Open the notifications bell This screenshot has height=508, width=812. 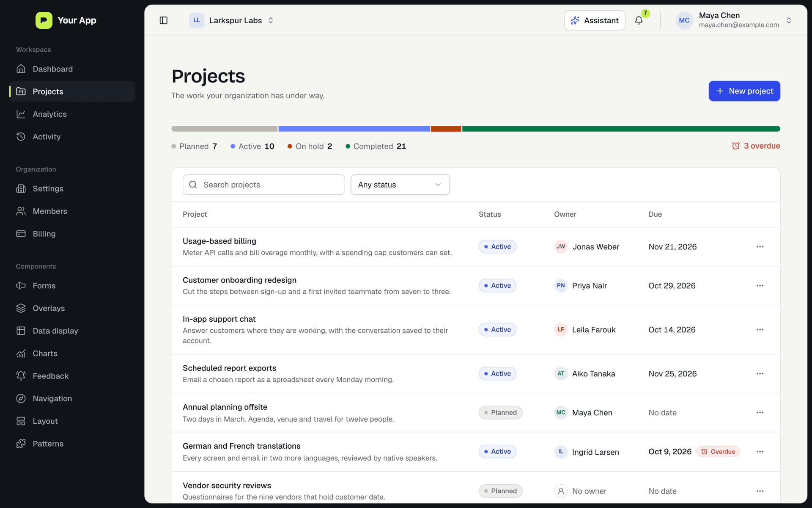639,20
